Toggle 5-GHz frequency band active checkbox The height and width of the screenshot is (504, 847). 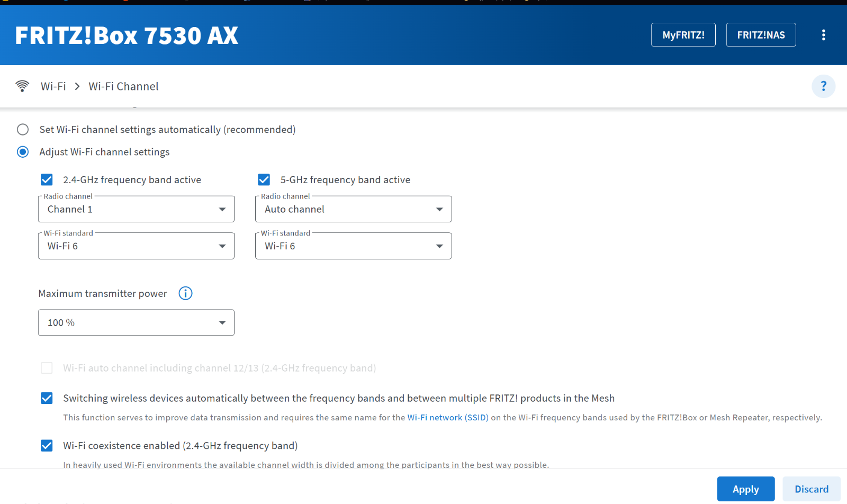coord(264,180)
